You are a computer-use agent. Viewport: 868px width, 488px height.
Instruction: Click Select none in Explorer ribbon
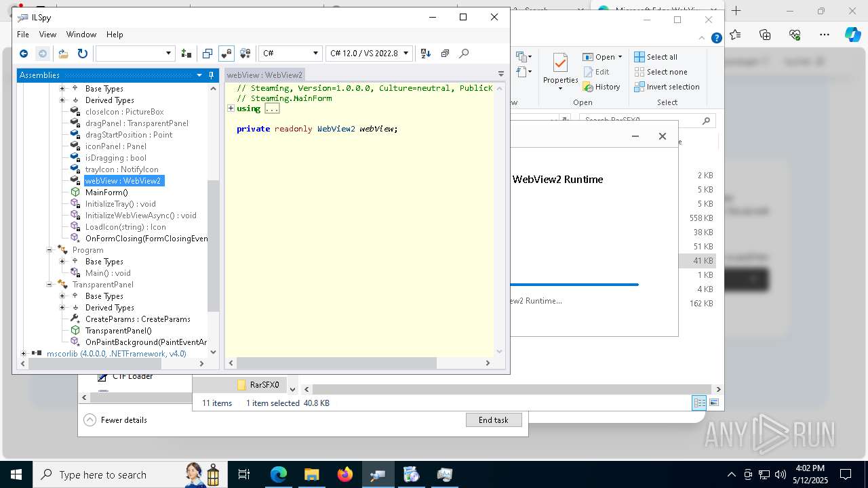(660, 72)
